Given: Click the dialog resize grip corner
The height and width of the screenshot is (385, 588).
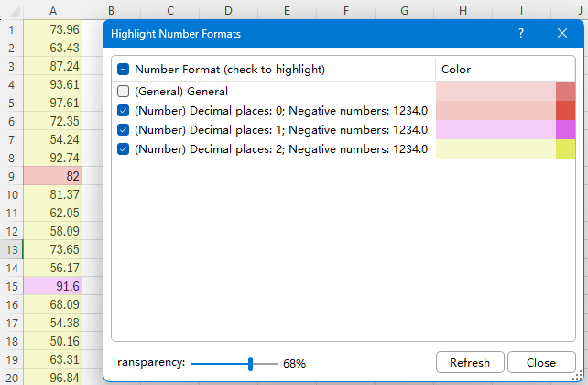Looking at the screenshot, I should pyautogui.click(x=578, y=375).
